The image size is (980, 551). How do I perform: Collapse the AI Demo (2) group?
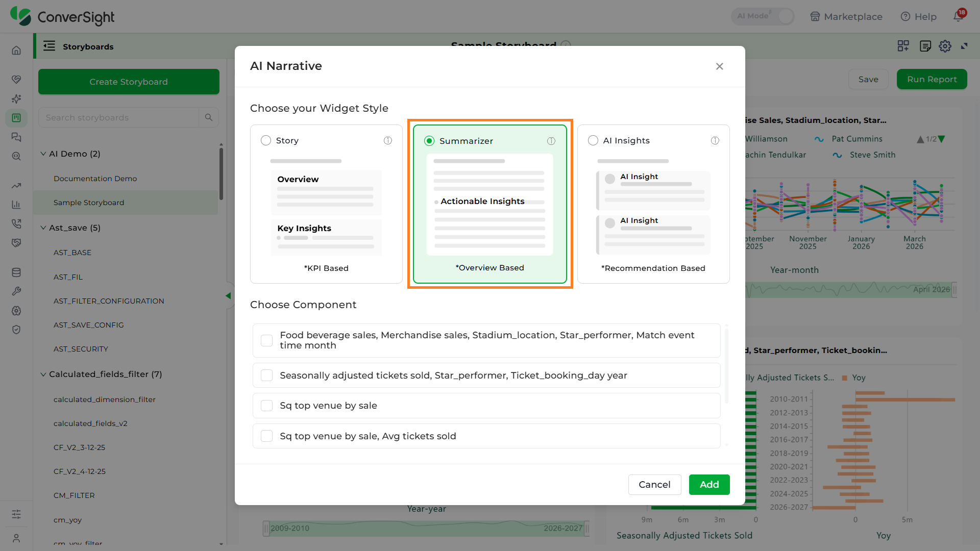tap(43, 154)
